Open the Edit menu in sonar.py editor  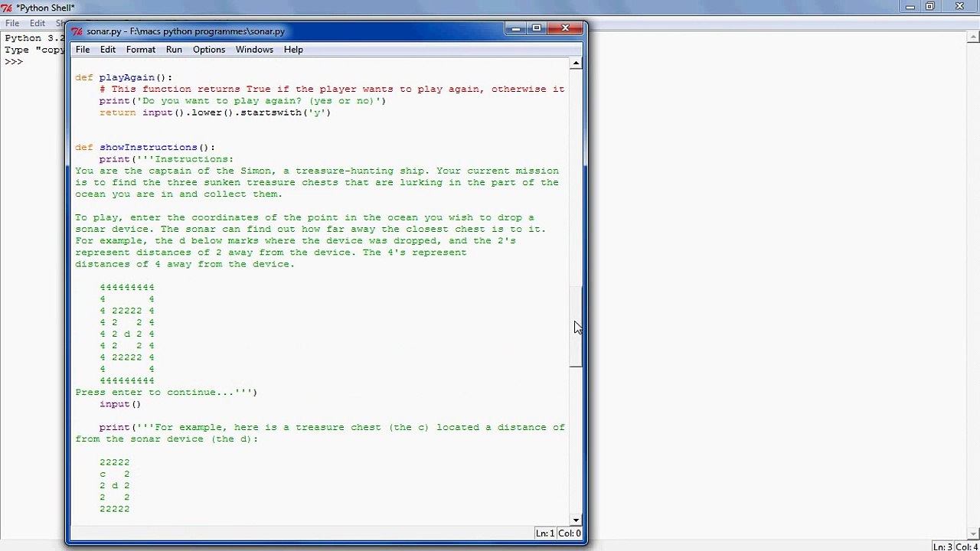108,50
